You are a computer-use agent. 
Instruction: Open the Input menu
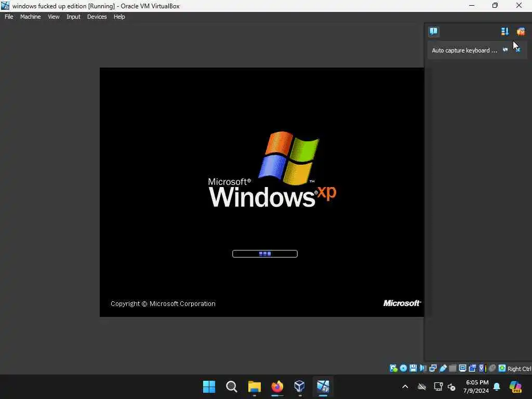tap(73, 17)
